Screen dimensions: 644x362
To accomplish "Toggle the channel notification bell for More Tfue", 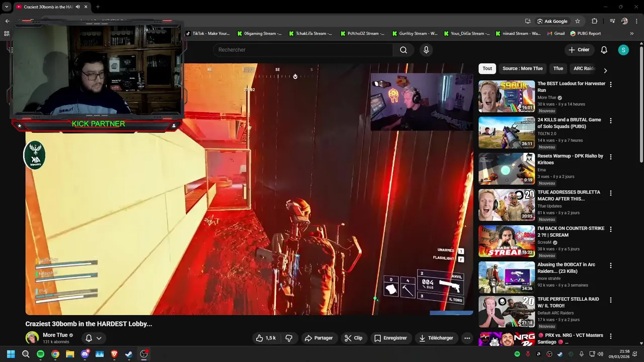I will click(x=89, y=338).
